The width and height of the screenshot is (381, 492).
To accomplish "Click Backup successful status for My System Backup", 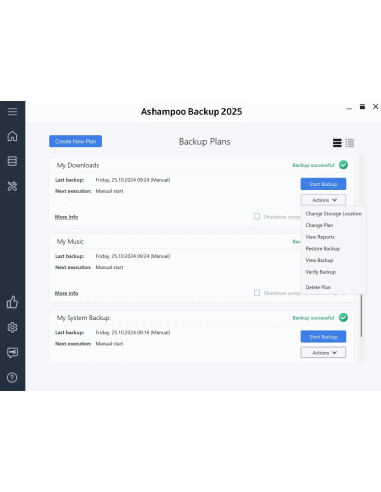I will pos(313,318).
